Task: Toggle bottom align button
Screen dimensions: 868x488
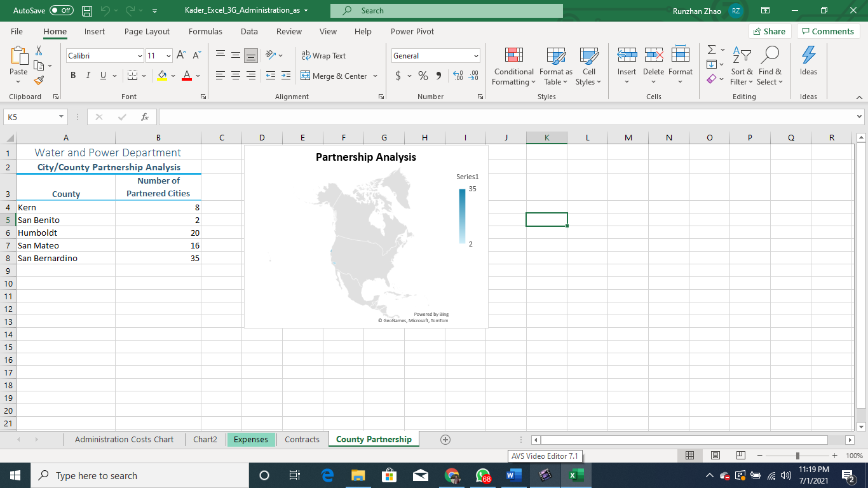Action: coord(251,55)
